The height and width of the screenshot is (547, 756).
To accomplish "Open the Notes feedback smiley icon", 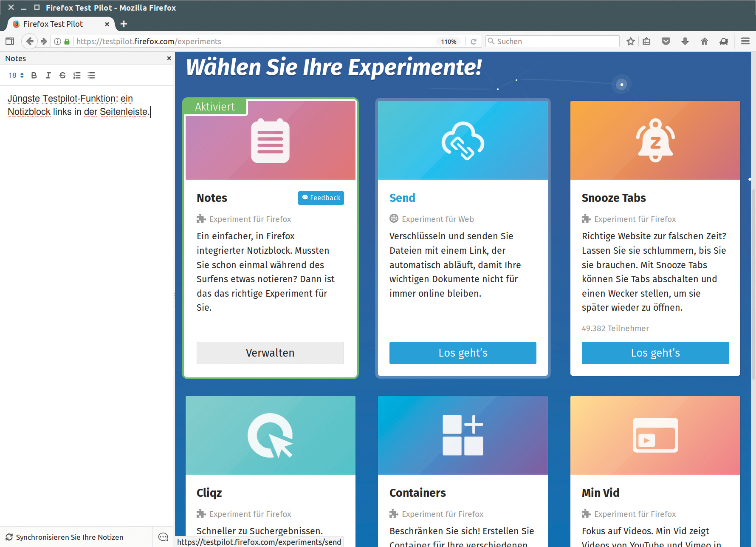I will [x=163, y=537].
